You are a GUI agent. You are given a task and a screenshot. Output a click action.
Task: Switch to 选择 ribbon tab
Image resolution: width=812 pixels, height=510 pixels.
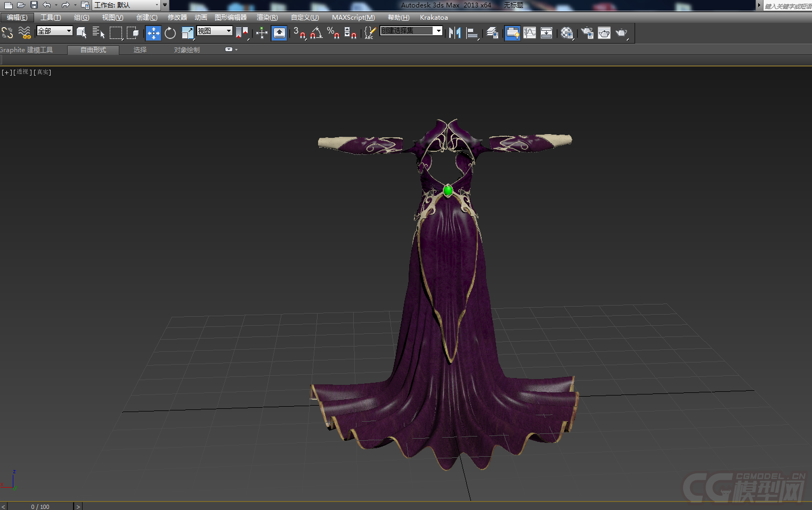pos(140,50)
